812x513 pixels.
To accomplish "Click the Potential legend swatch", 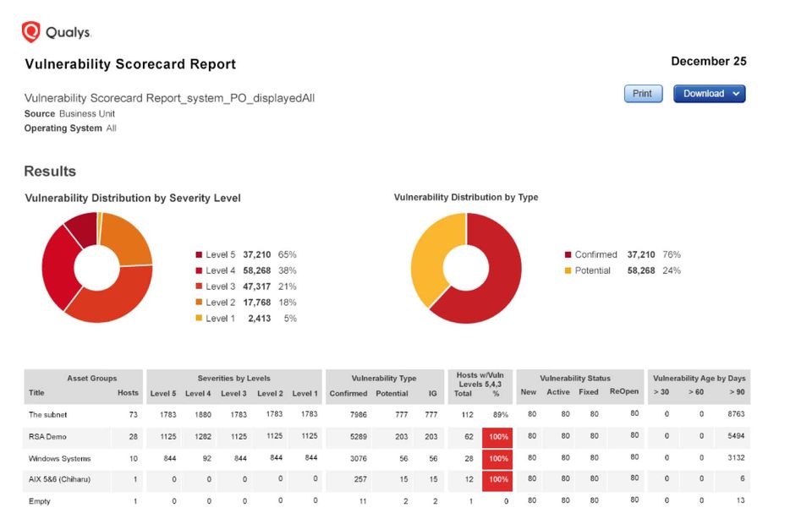I will coord(568,270).
